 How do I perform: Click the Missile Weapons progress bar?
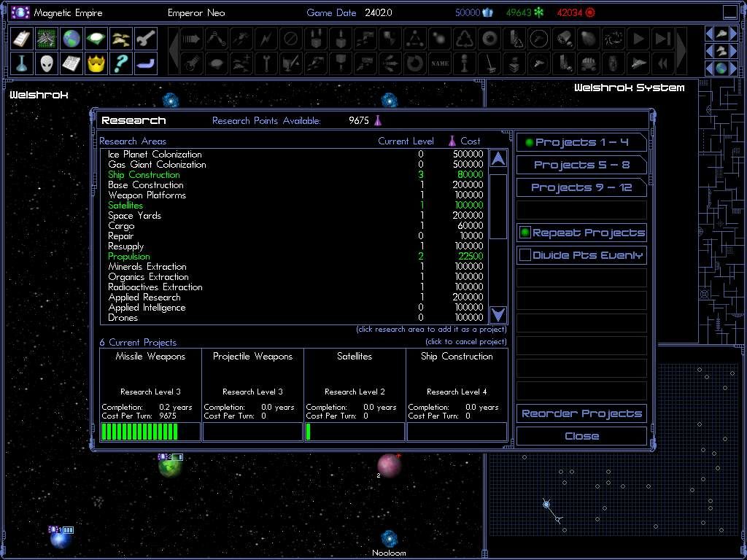click(x=150, y=432)
